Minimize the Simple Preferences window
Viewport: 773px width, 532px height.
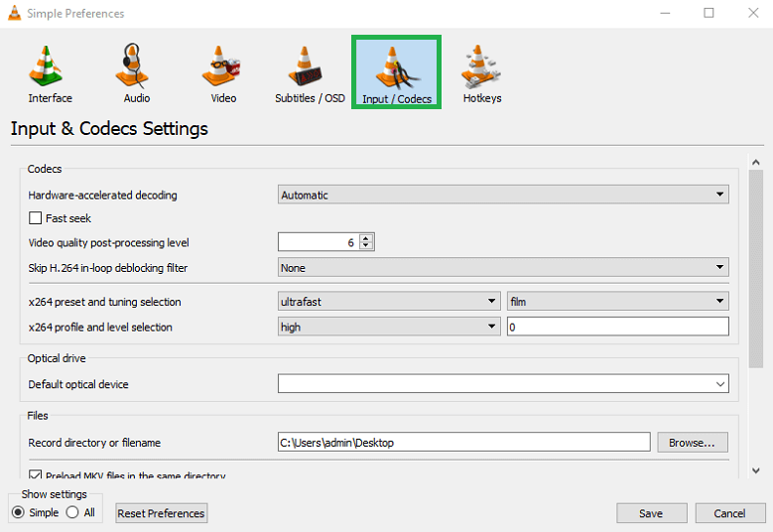tap(665, 13)
